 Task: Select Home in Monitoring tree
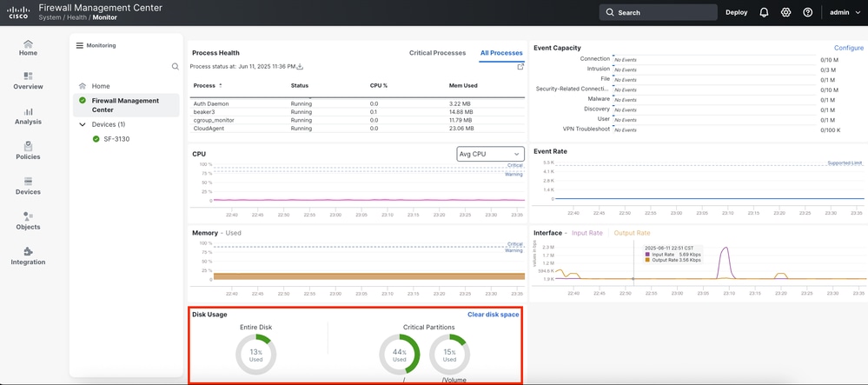click(x=101, y=86)
